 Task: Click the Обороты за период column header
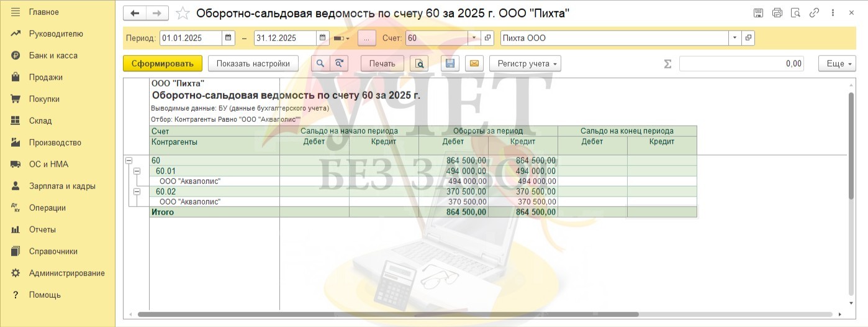[488, 131]
